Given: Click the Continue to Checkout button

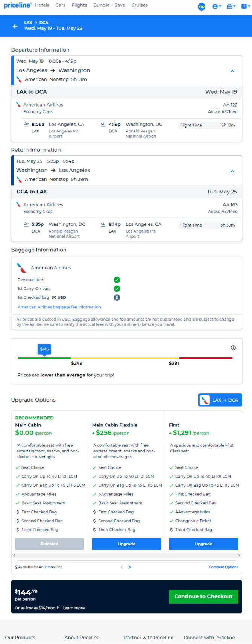Looking at the screenshot, I should click(203, 597).
